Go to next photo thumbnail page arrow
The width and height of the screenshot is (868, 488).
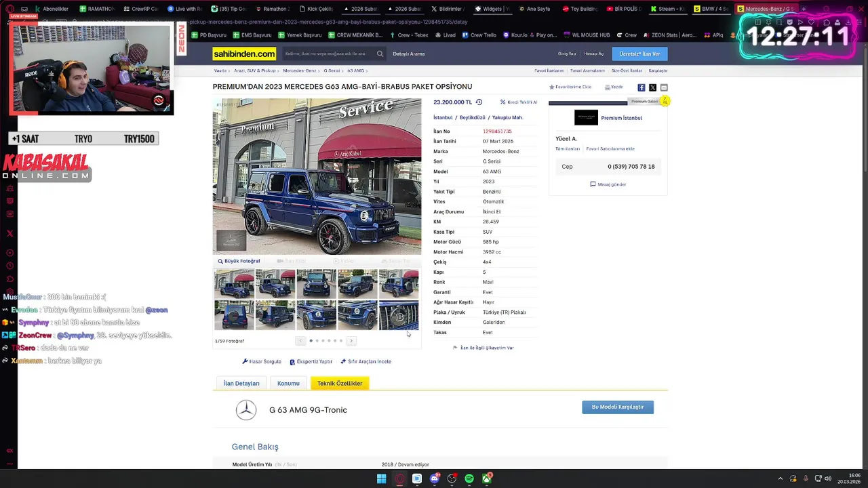(x=351, y=341)
